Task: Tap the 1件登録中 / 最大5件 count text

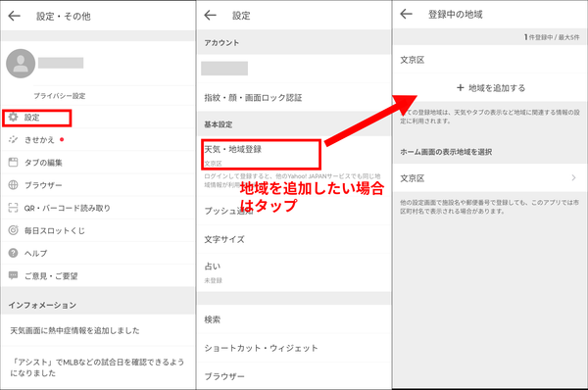Action: pyautogui.click(x=552, y=37)
